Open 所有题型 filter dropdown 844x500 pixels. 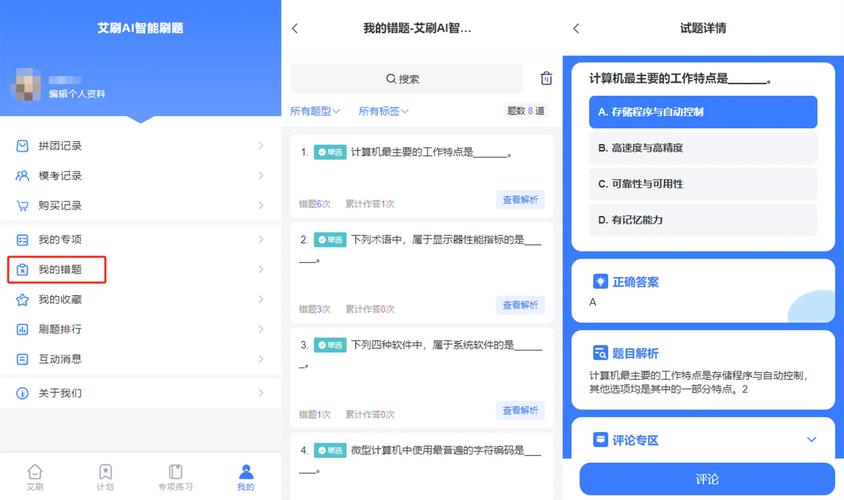coord(315,111)
